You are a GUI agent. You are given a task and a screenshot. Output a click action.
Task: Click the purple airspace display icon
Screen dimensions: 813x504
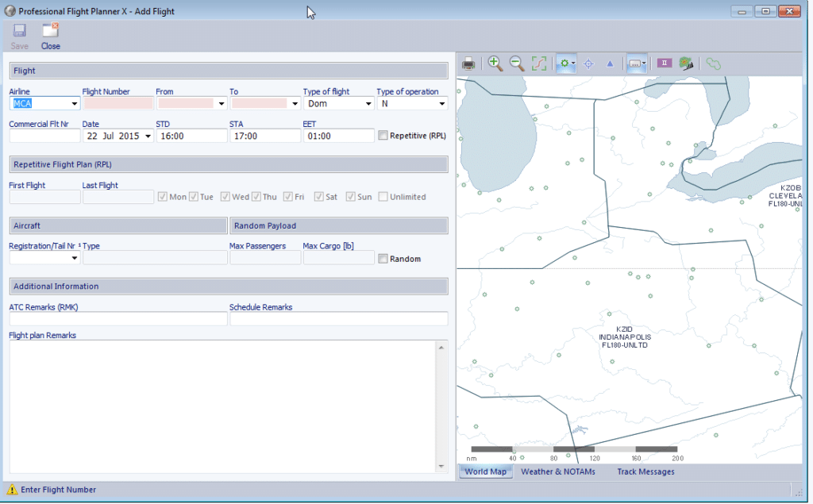pos(664,63)
